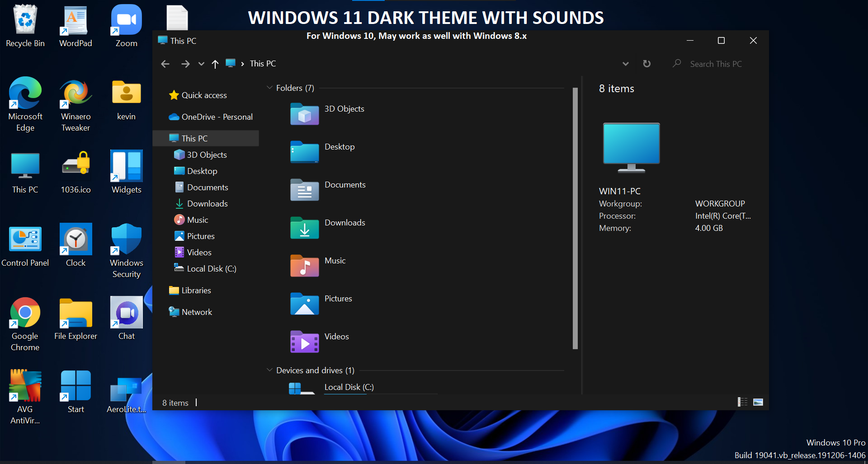Open Pictures in navigation tree

coord(194,236)
